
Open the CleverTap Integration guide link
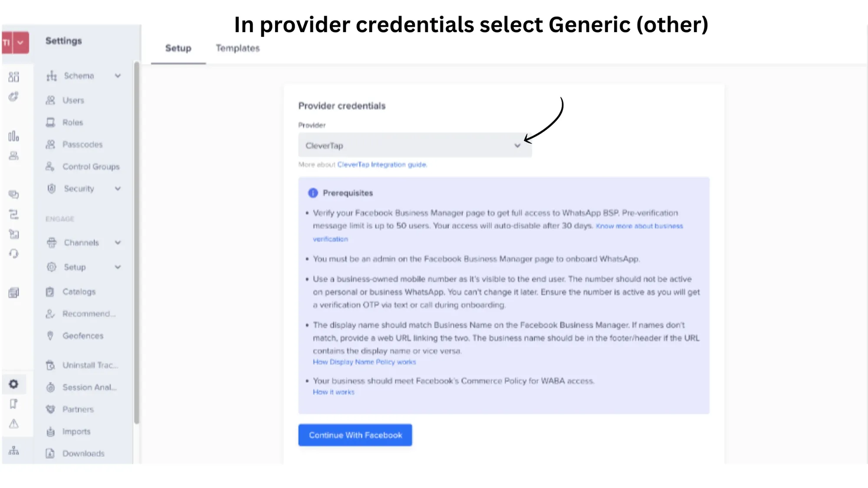point(382,165)
